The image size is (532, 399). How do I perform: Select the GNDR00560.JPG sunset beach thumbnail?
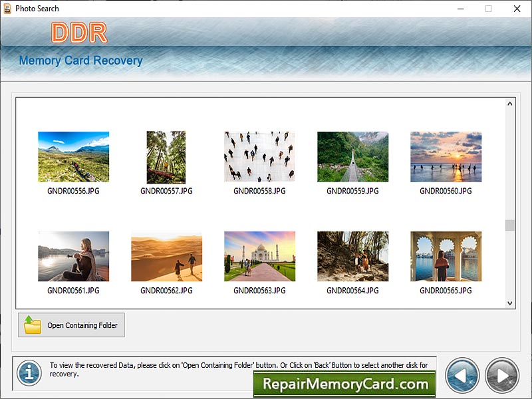(446, 157)
